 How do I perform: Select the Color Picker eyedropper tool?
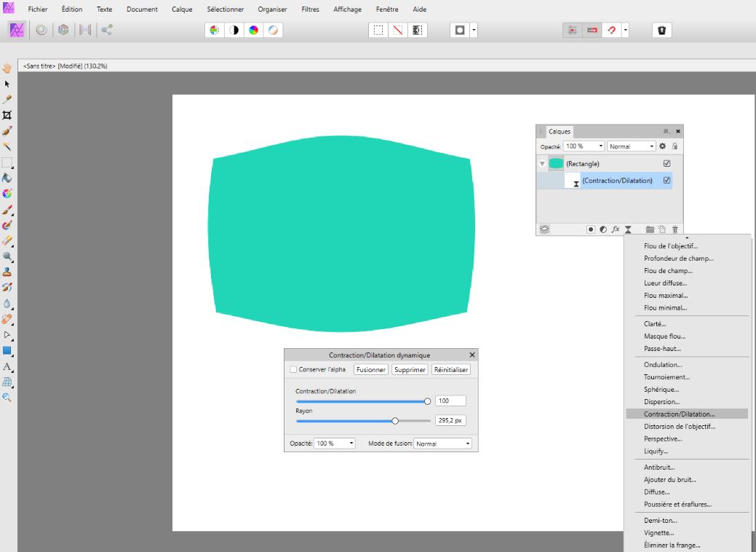click(x=7, y=99)
